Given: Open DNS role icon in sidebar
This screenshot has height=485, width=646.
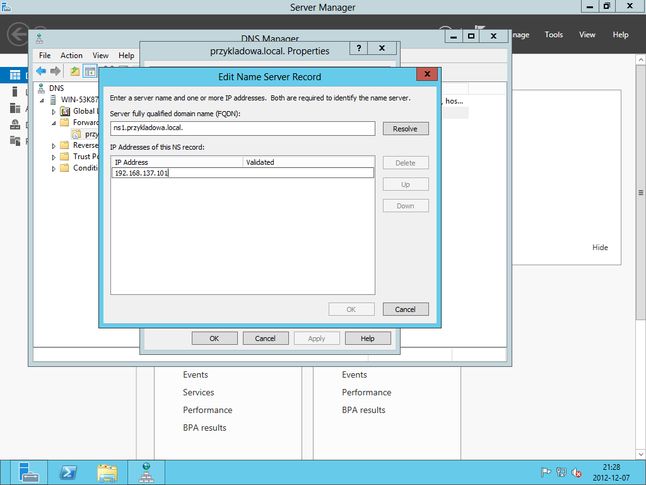Looking at the screenshot, I should [15, 124].
